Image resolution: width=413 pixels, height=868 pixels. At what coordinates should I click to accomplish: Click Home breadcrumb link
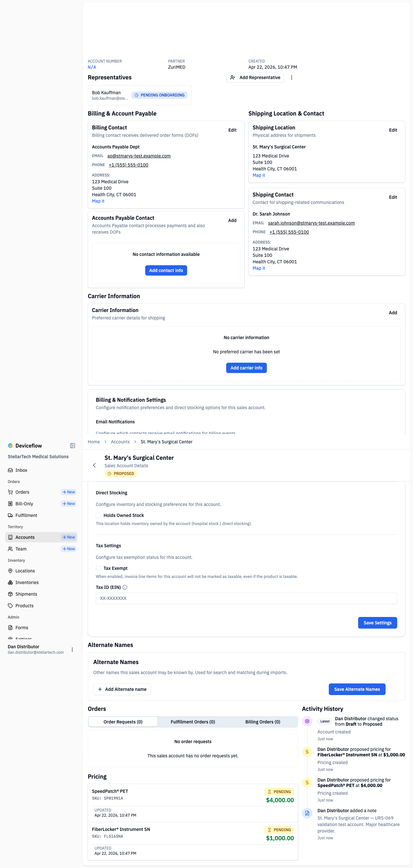(94, 442)
